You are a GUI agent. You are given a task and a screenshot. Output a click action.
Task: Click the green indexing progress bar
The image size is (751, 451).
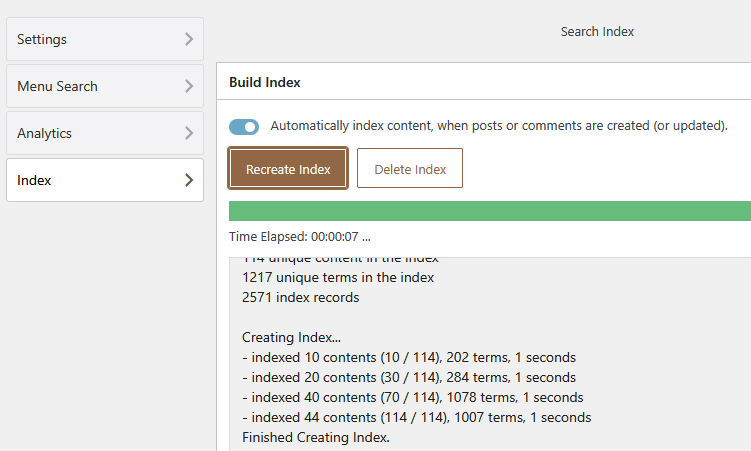coord(489,211)
